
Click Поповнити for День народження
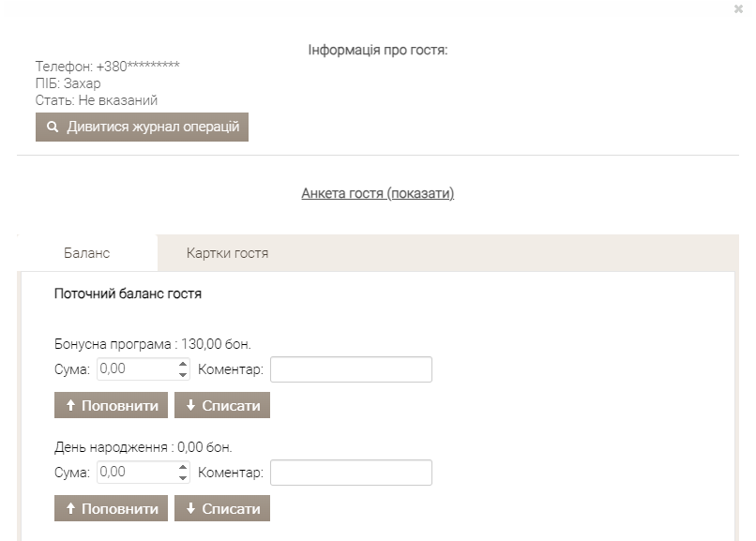pos(111,508)
